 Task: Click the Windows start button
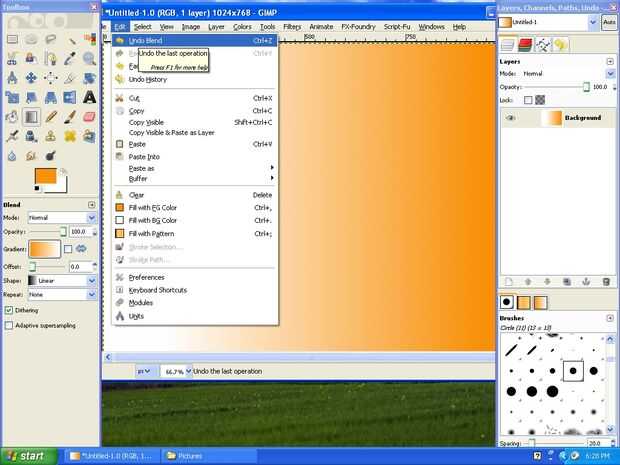[28, 456]
